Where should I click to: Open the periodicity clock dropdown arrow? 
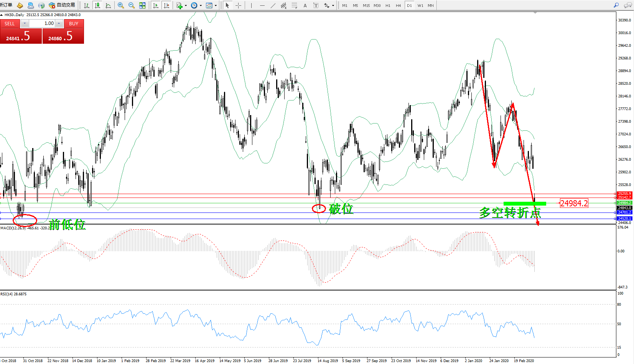pyautogui.click(x=201, y=5)
